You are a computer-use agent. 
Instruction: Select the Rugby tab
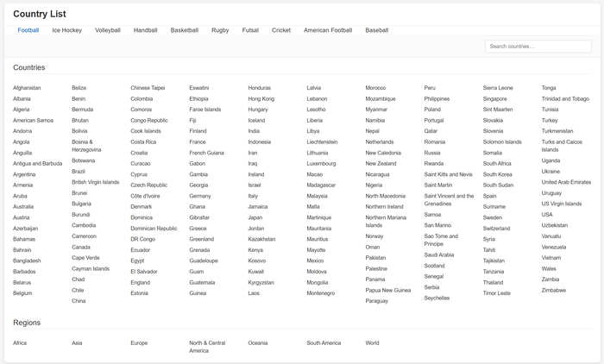point(220,30)
